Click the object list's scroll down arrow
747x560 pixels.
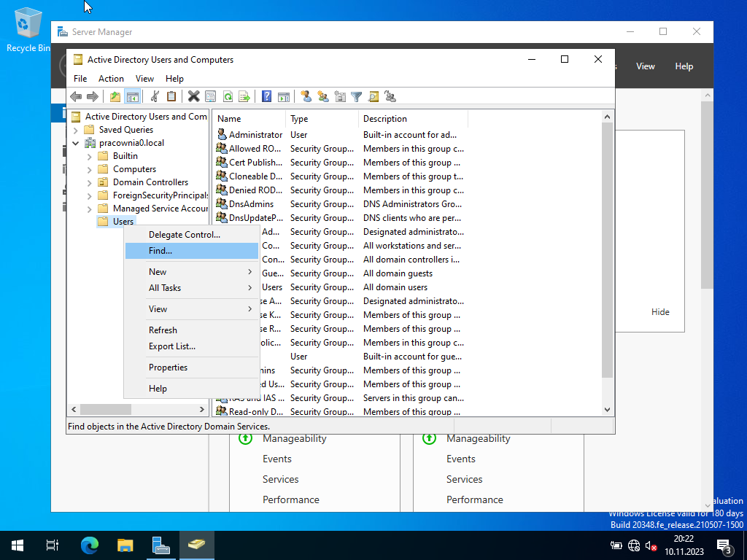(607, 410)
